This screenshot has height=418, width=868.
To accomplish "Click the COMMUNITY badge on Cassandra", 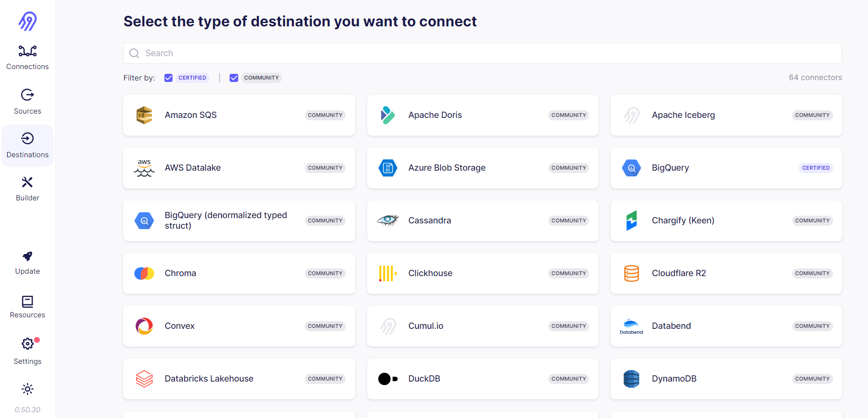I will point(568,221).
